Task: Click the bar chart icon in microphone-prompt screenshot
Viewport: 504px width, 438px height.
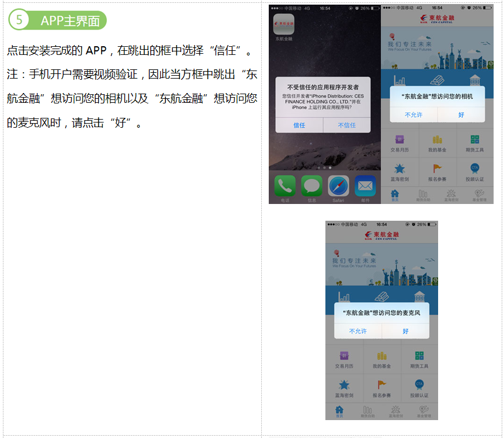Action: point(344,296)
